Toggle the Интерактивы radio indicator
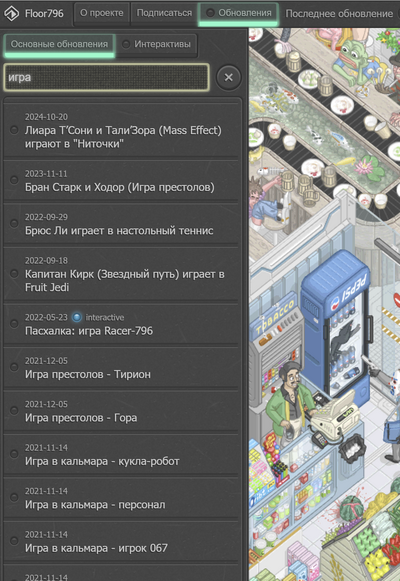The height and width of the screenshot is (581, 400). click(126, 44)
